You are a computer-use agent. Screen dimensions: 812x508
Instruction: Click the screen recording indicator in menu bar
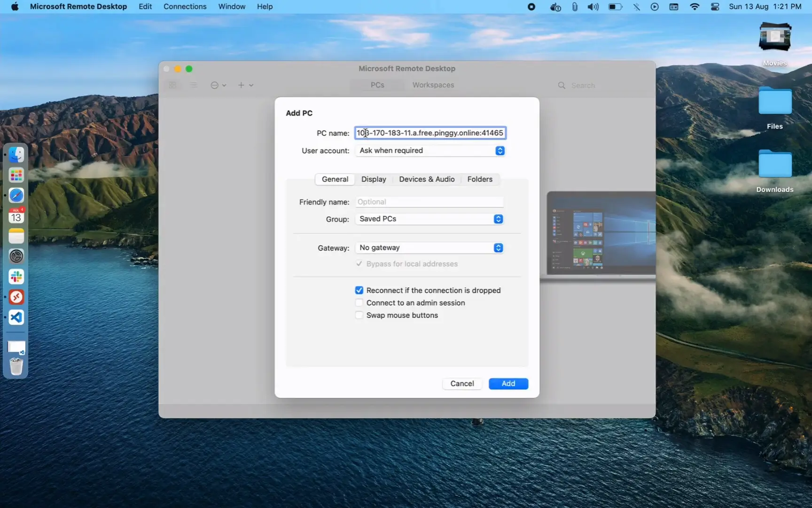point(531,7)
